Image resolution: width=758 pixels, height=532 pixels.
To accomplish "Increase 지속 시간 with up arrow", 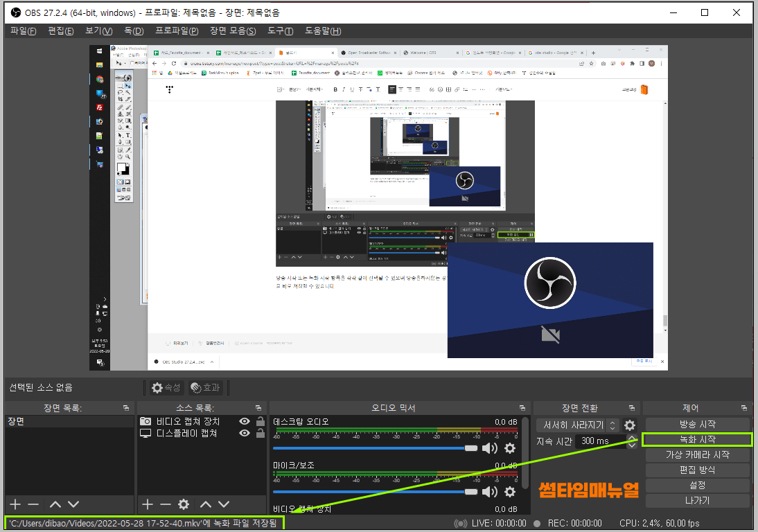I will pos(632,438).
